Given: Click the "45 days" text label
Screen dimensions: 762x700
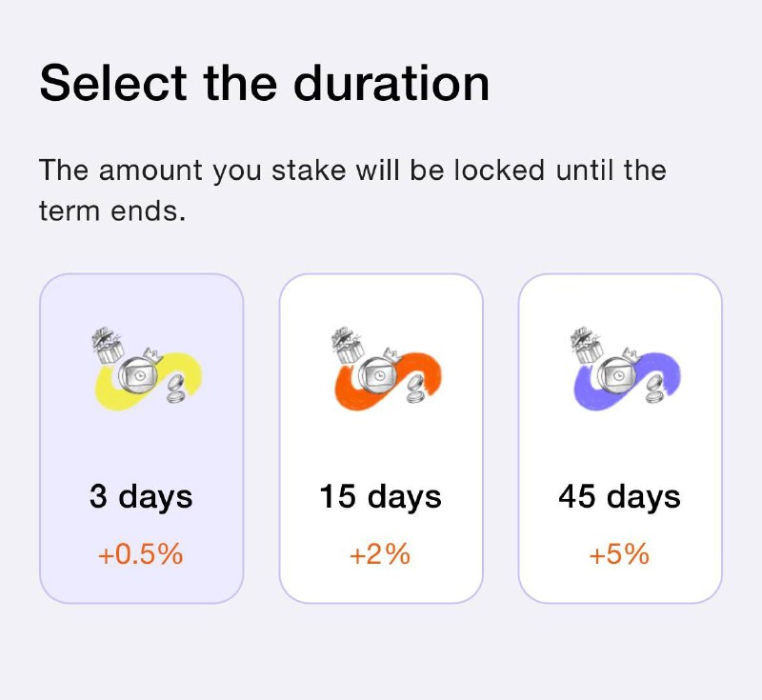Looking at the screenshot, I should pos(620,497).
